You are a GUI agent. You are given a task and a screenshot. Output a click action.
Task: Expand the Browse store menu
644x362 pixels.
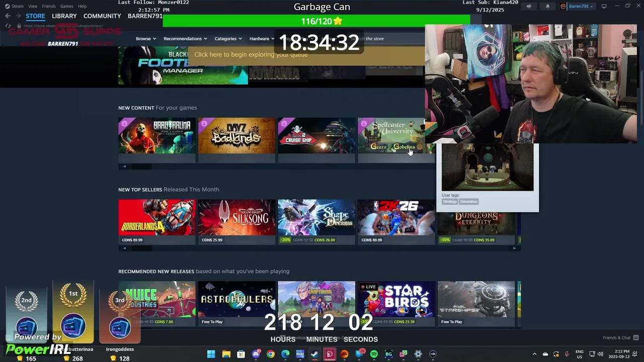pos(146,39)
